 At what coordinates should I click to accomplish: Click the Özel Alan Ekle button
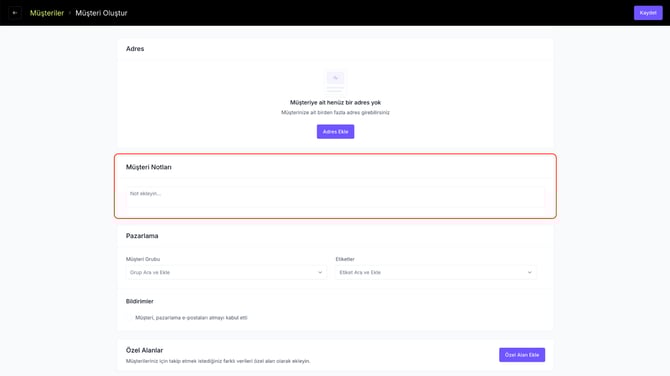point(522,355)
